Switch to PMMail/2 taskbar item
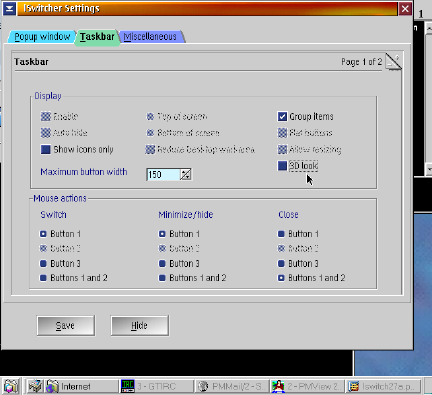 pos(232,386)
